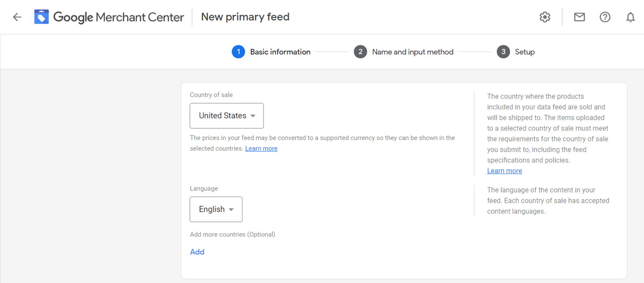Click the Add more countries Optional label

[233, 234]
